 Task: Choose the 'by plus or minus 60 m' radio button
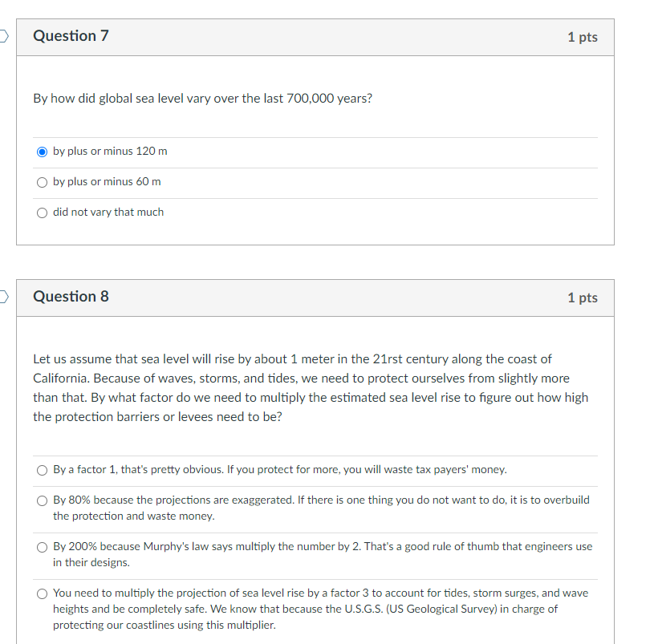pyautogui.click(x=42, y=182)
